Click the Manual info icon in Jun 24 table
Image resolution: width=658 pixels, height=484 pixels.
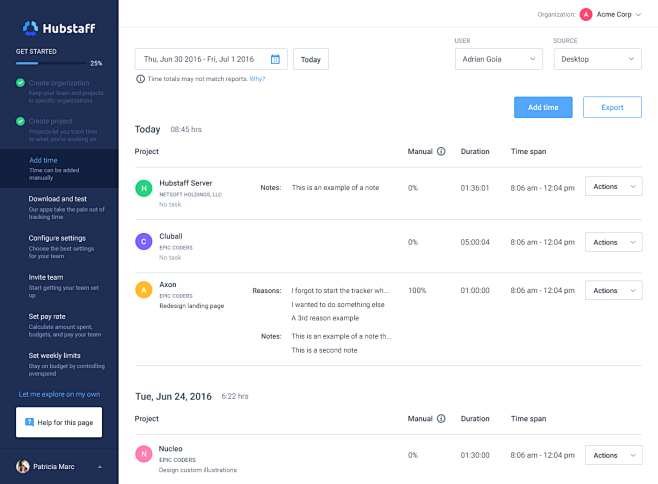441,419
